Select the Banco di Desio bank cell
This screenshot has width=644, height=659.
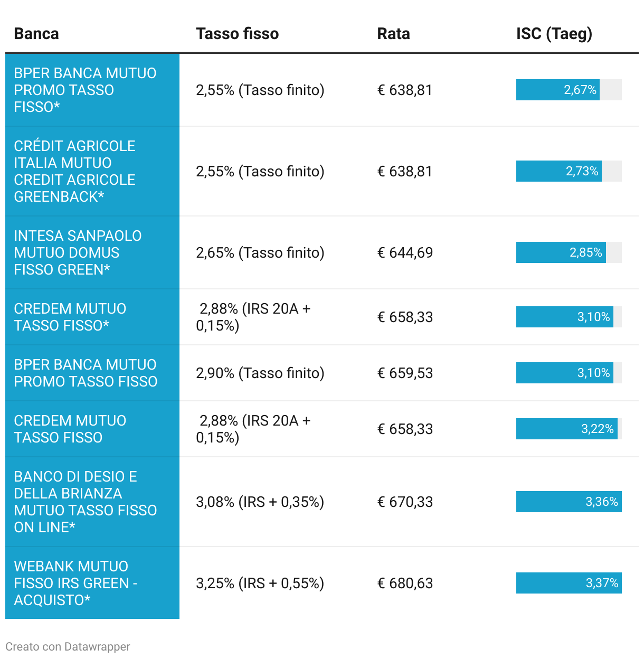click(92, 502)
